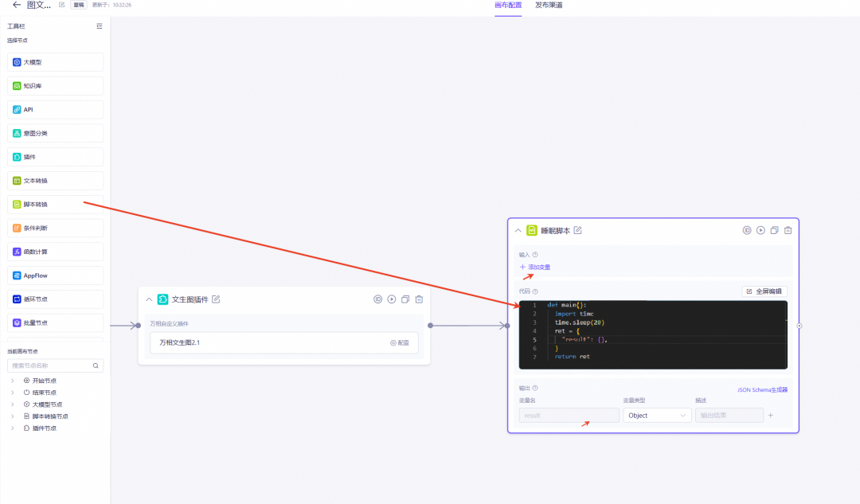Delete the 睡眠脚本 node via trash icon
Screen dimensions: 860x504
point(788,230)
